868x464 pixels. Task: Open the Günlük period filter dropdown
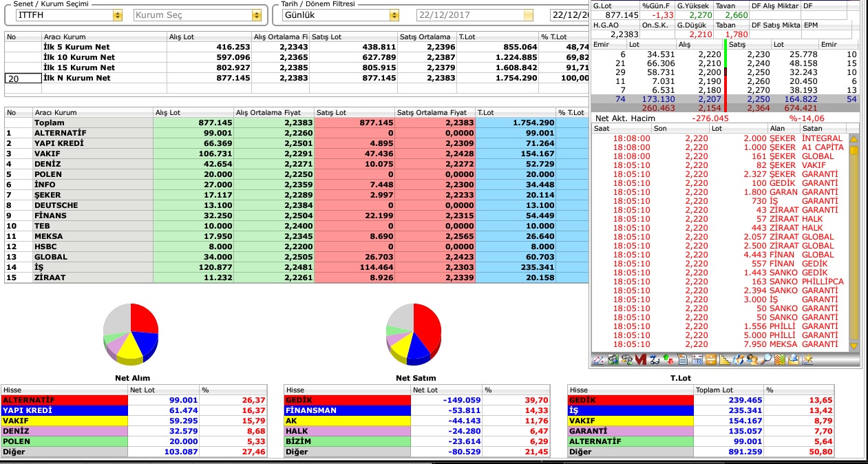[394, 15]
